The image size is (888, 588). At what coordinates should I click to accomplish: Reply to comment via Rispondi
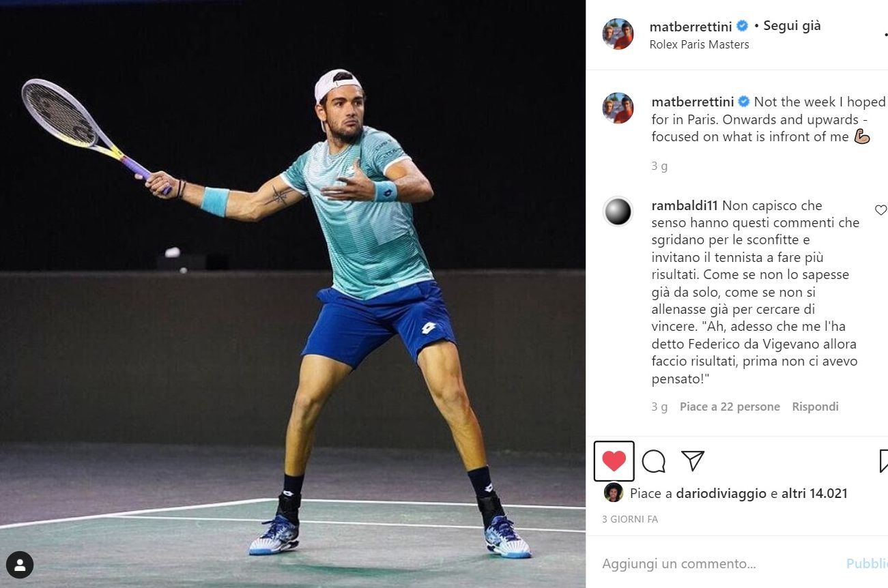tap(815, 407)
